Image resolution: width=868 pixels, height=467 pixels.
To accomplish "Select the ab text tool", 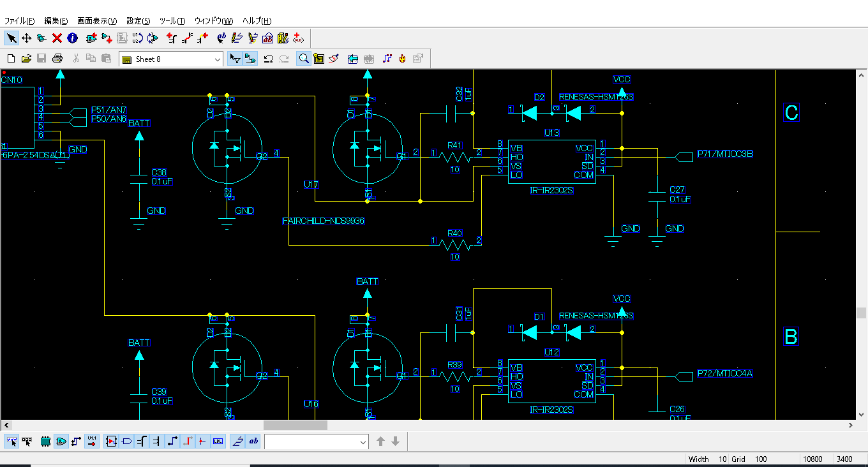I will [x=253, y=441].
